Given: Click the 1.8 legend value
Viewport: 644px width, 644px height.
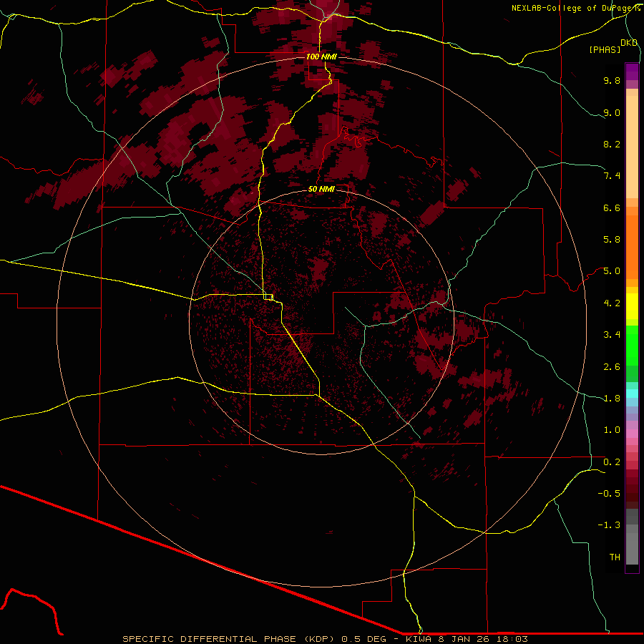Looking at the screenshot, I should tap(612, 399).
